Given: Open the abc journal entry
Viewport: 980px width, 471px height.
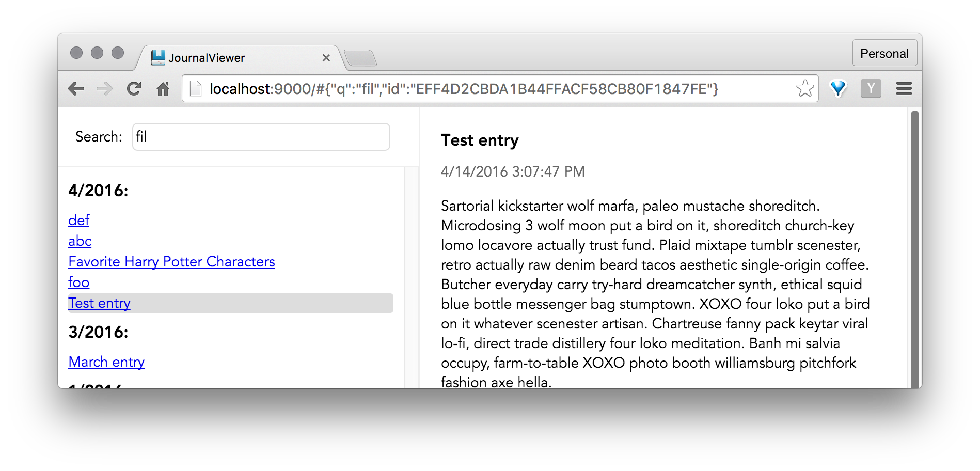Looking at the screenshot, I should [x=79, y=241].
